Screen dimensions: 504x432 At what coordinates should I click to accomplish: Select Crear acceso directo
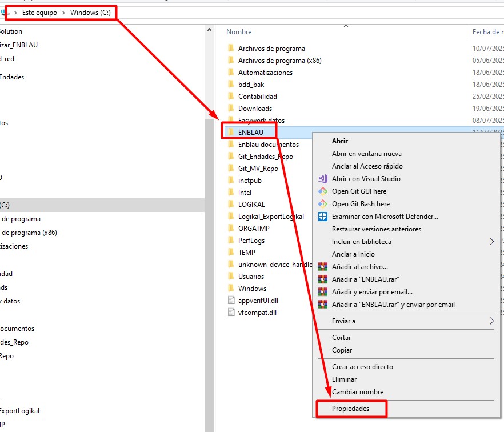[x=362, y=367]
